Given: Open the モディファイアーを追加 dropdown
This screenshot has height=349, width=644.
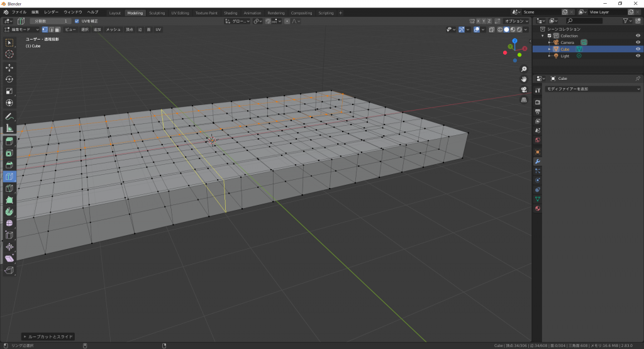Looking at the screenshot, I should click(592, 89).
